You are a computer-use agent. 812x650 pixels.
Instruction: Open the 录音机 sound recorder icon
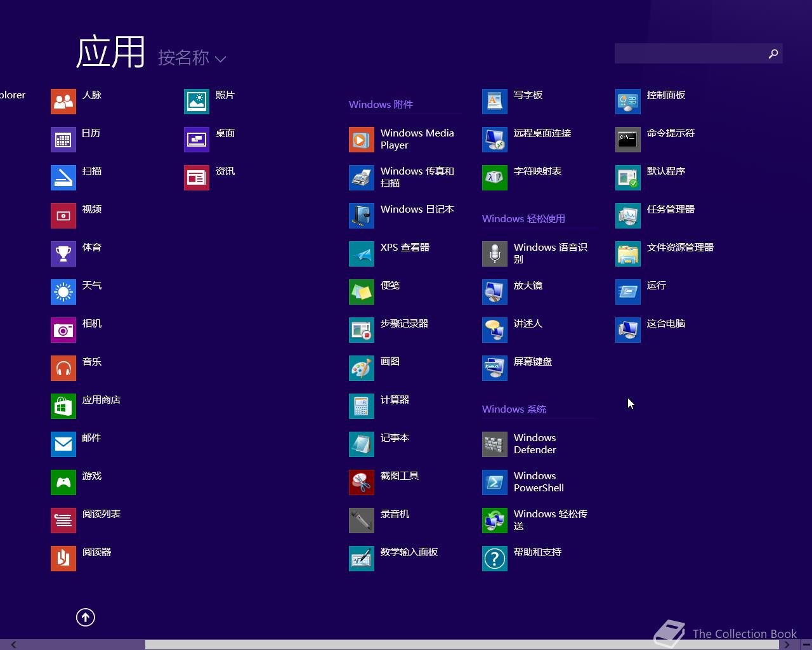[x=362, y=521]
